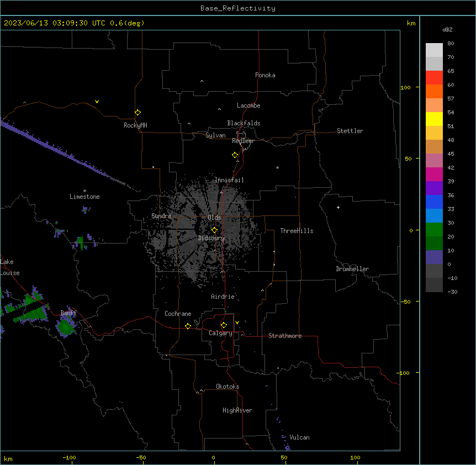Click the Calgary city label
The image size is (476, 465).
220,333
